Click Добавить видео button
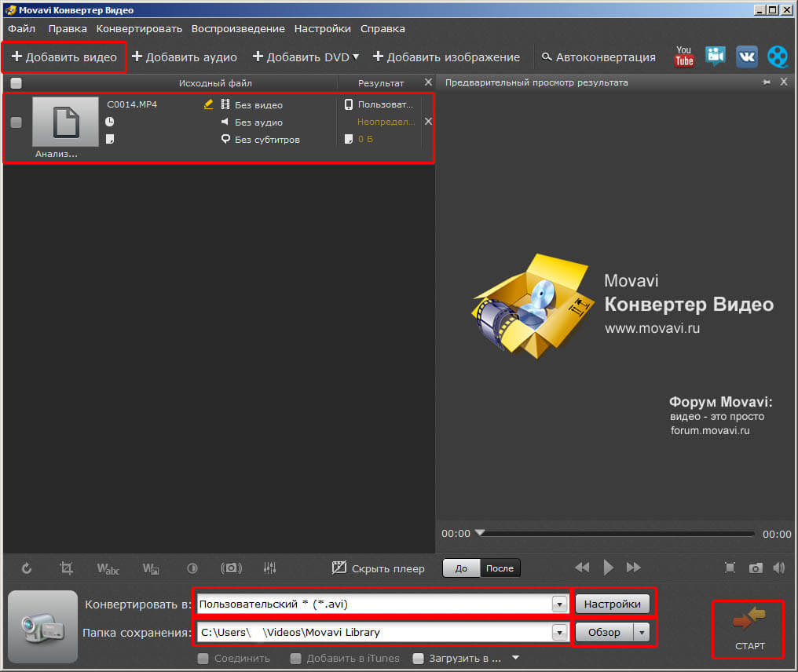 (x=64, y=57)
